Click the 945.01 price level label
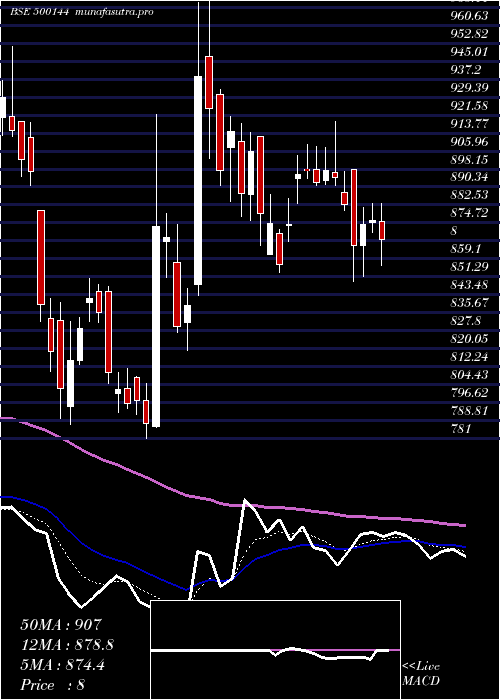Screen dimensions: 500x700 click(x=469, y=52)
